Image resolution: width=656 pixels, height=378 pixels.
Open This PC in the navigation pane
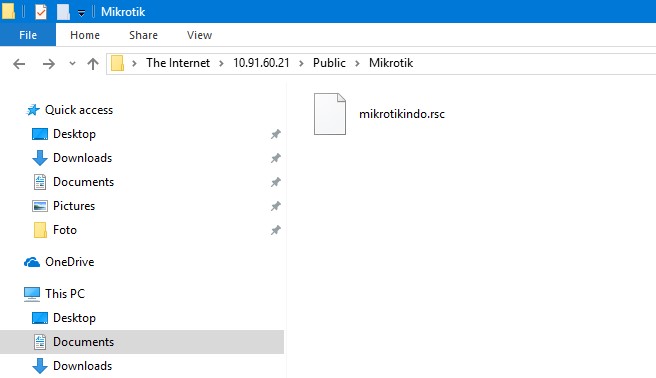65,294
